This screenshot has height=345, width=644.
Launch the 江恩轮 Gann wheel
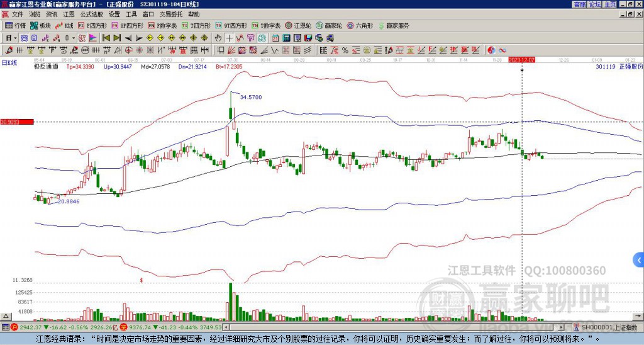(298, 25)
